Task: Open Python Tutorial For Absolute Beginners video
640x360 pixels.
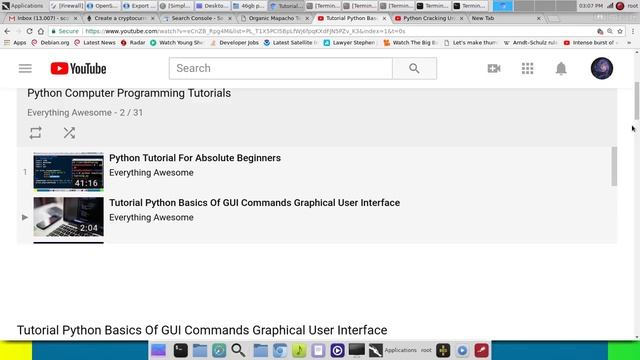Action: [195, 158]
